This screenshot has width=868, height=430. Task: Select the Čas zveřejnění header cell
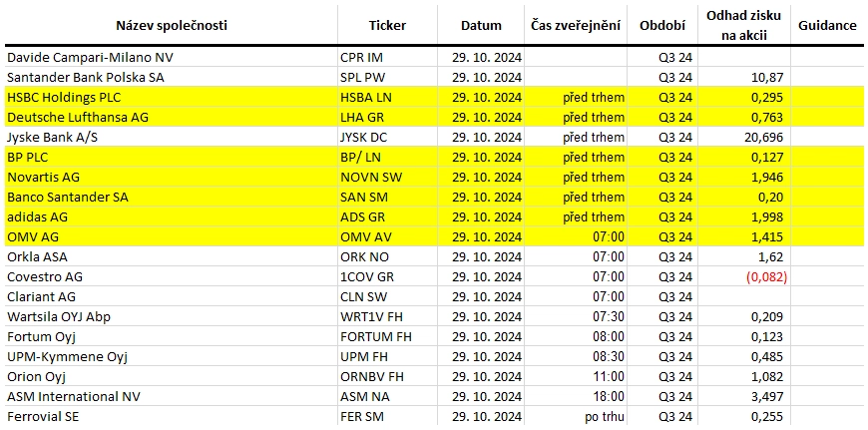coord(576,25)
